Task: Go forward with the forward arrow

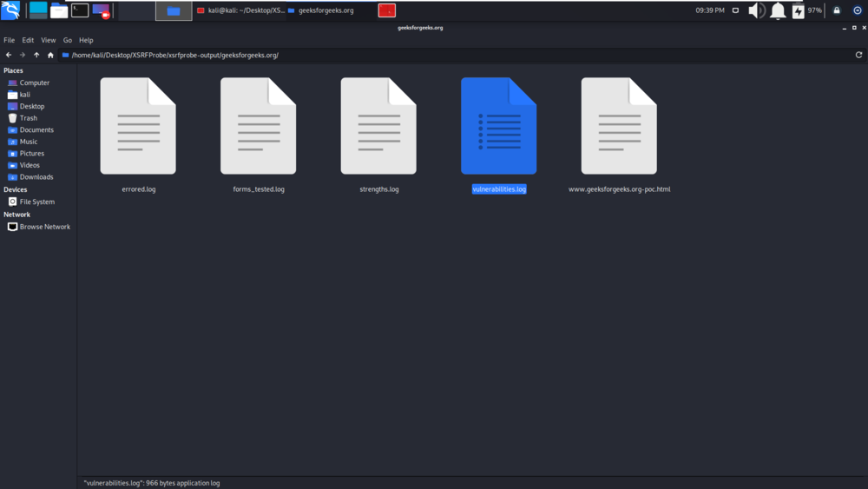Action: pos(23,55)
